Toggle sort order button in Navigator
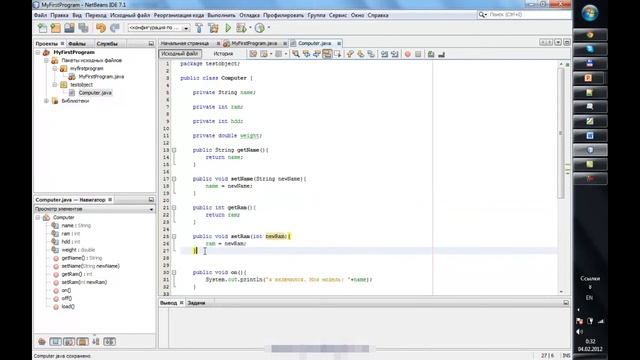The width and height of the screenshot is (640, 360). click(96, 341)
